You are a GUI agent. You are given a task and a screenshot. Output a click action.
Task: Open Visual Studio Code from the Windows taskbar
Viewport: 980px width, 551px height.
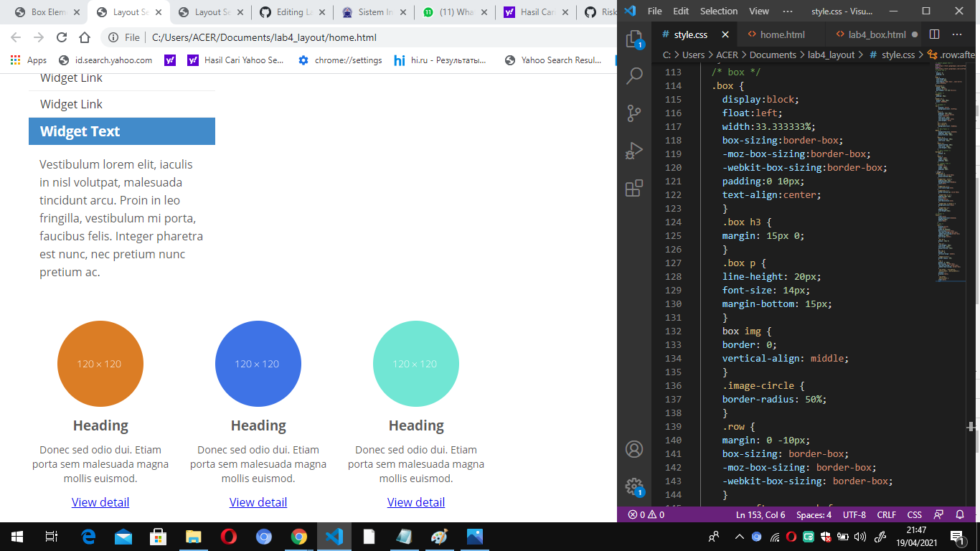(334, 536)
